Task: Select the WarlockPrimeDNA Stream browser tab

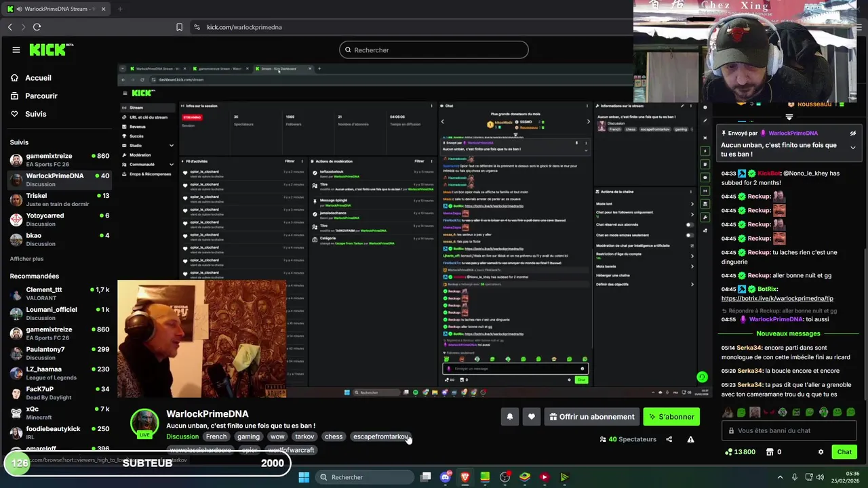Action: click(x=54, y=9)
